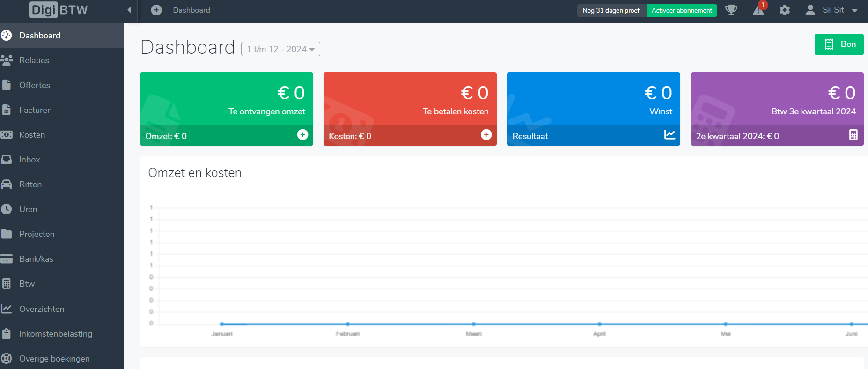Open the Resultaat chart icon
Image resolution: width=868 pixels, height=369 pixels.
point(669,135)
